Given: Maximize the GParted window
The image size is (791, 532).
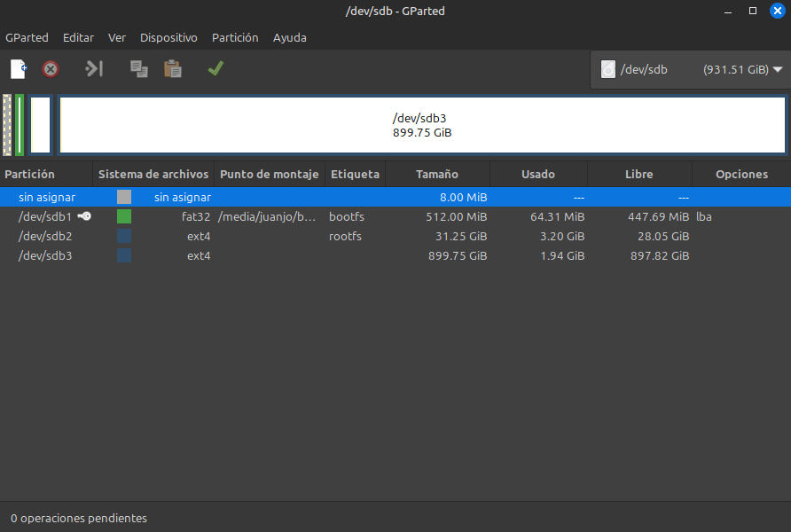Looking at the screenshot, I should [753, 11].
